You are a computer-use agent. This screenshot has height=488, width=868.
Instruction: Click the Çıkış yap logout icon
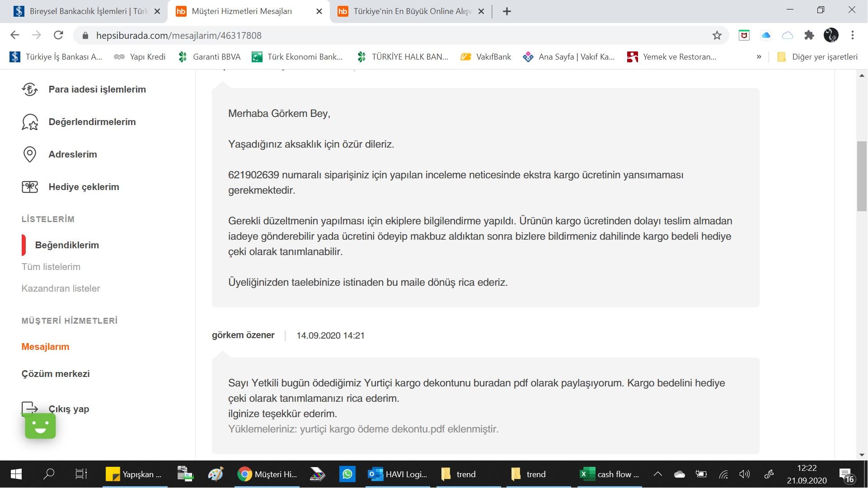point(30,409)
